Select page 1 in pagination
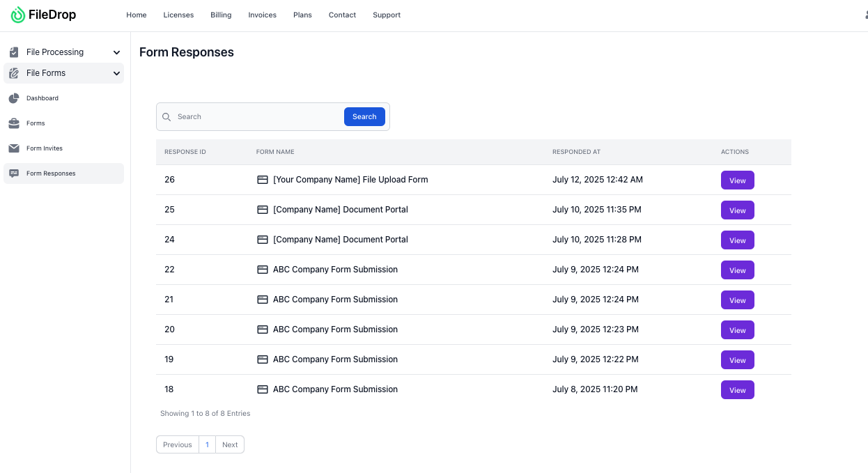 click(x=207, y=444)
